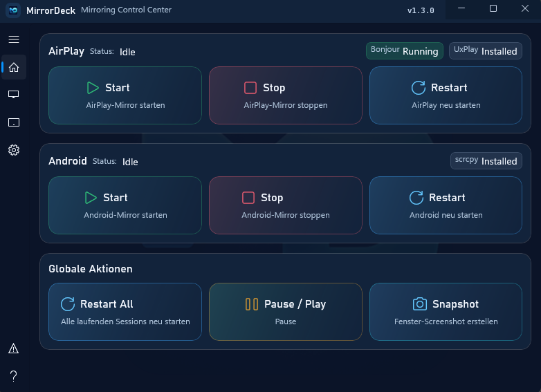Click the Android Idle status value
The image size is (541, 392).
point(130,162)
